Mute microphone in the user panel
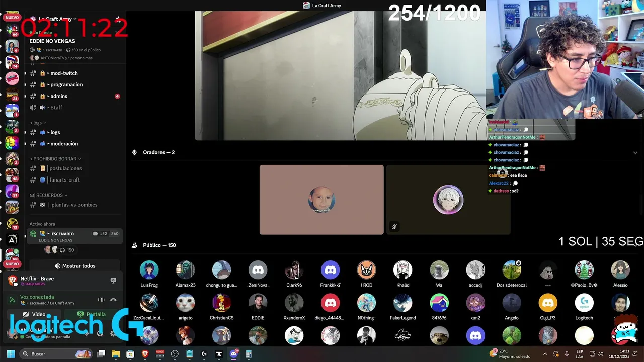 click(87, 333)
